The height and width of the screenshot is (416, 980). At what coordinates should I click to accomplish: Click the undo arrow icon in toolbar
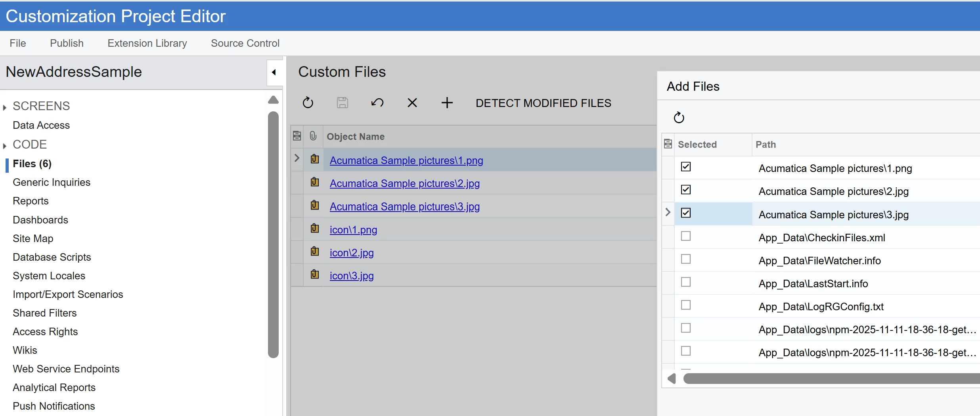click(377, 103)
